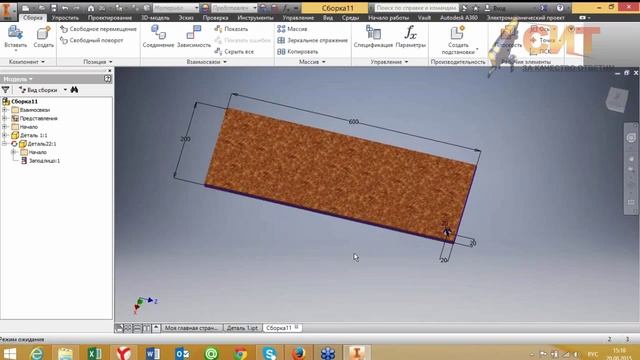Viewport: 640px width, 360px height.
Task: Click the Копировать components tool
Action: tap(298, 52)
